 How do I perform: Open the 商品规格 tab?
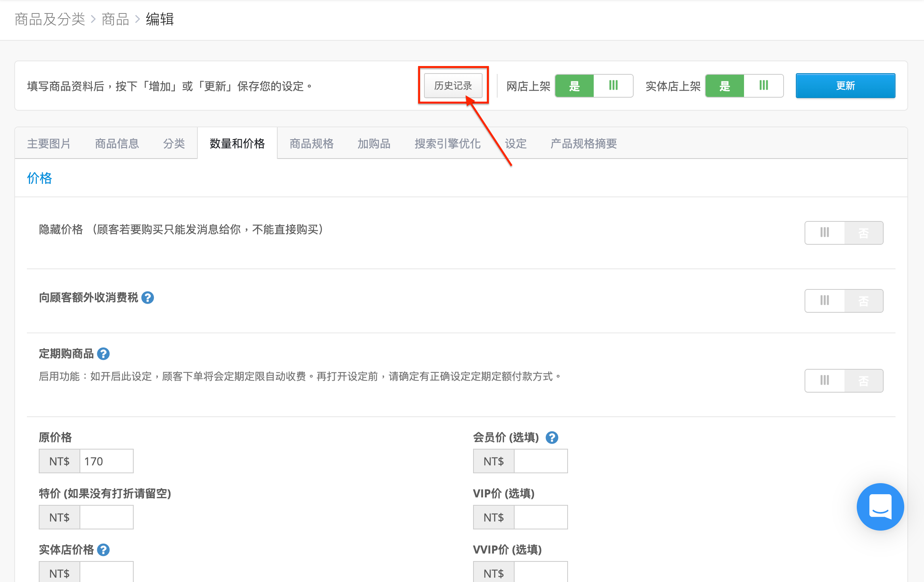pos(312,144)
